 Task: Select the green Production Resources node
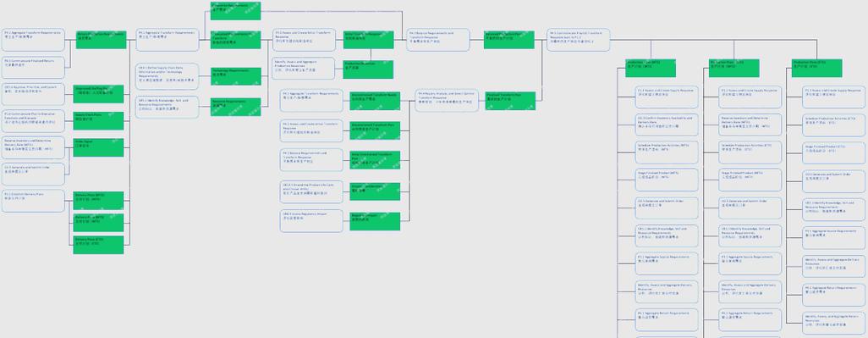pos(368,69)
